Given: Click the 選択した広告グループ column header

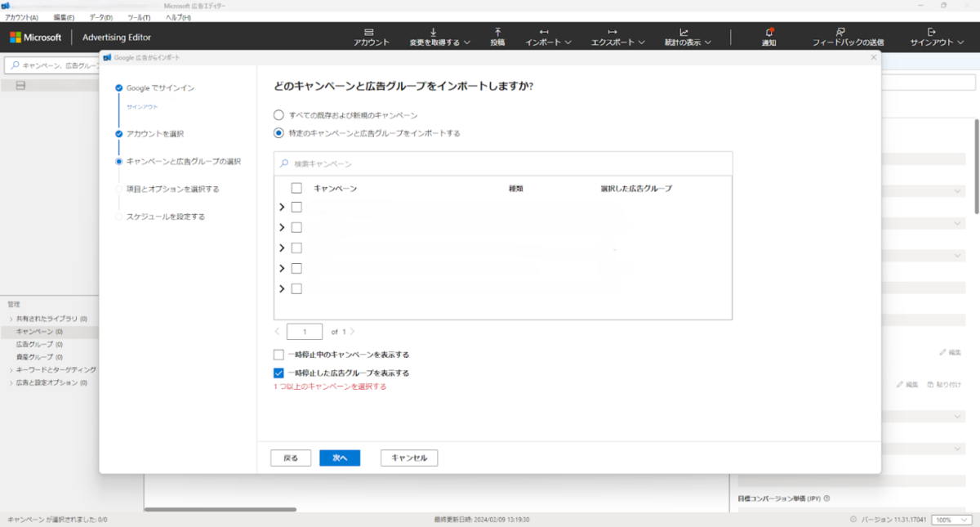Looking at the screenshot, I should point(636,189).
